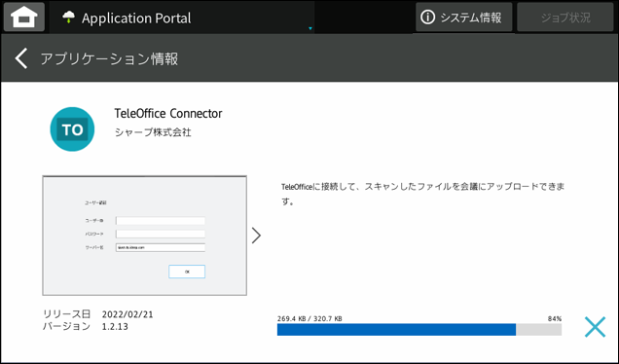Open the Application Portal cloud icon
Screen dimensions: 619x364
[69, 18]
